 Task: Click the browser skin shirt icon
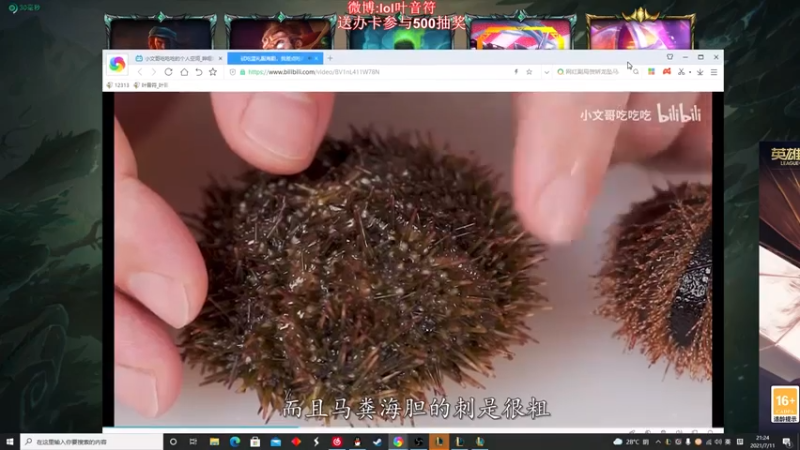coord(669,57)
